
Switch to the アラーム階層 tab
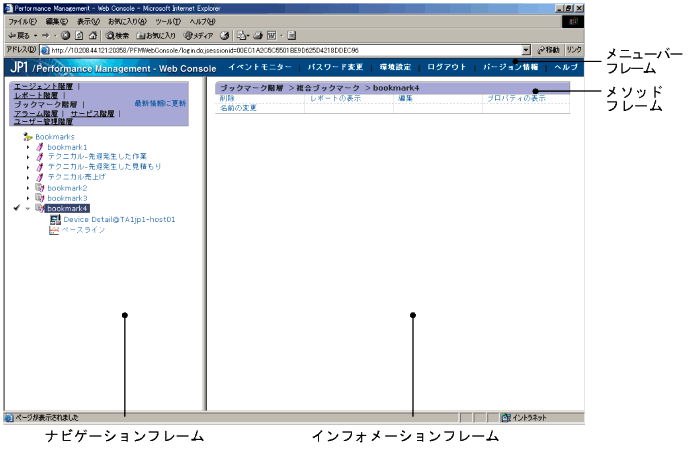point(36,113)
